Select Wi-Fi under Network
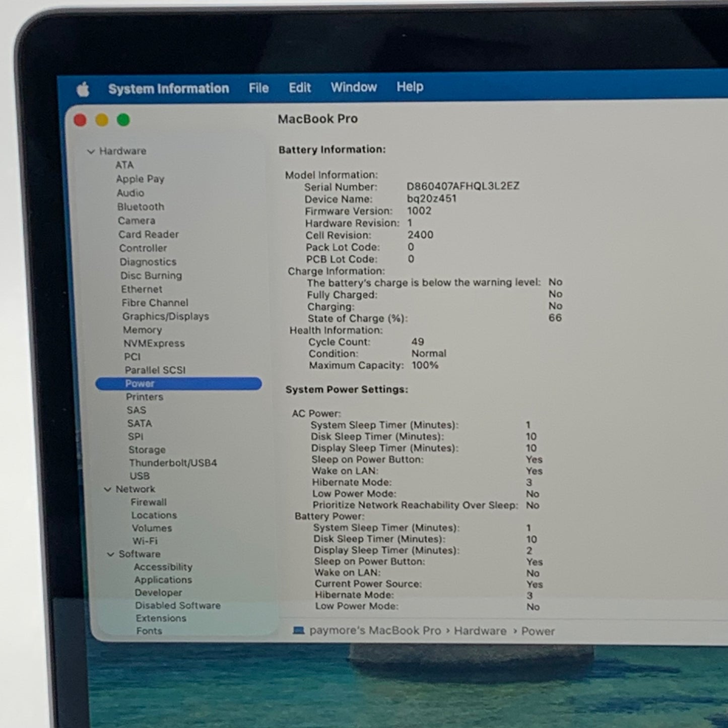The width and height of the screenshot is (728, 728). coord(145,541)
